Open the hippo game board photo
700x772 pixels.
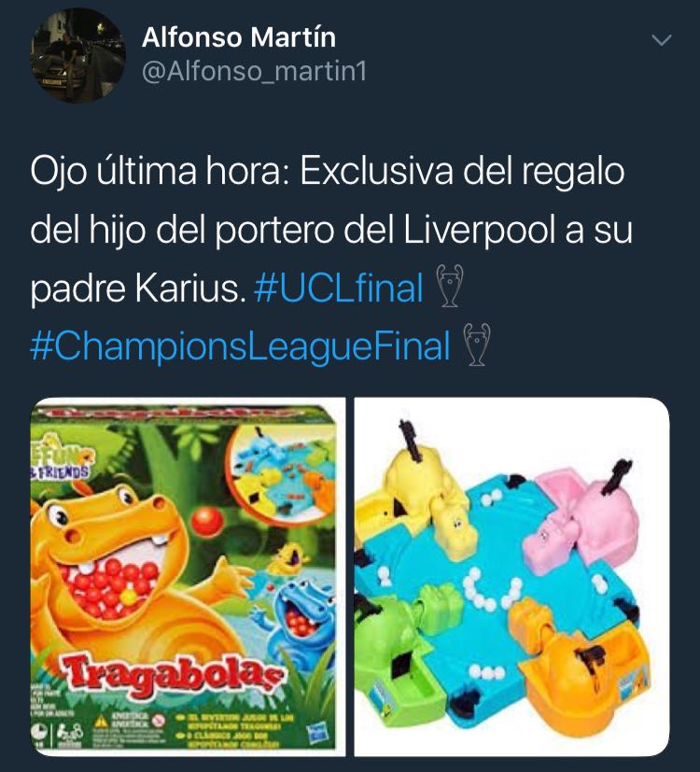pos(512,577)
